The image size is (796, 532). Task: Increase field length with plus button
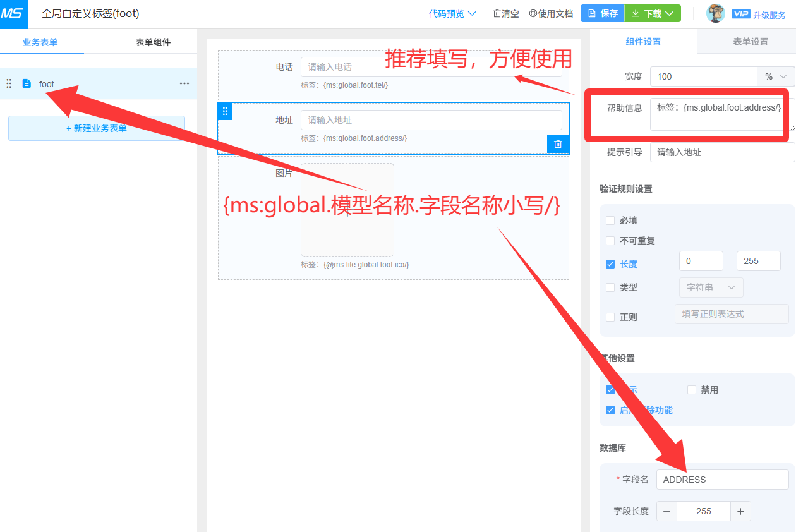[x=740, y=511]
